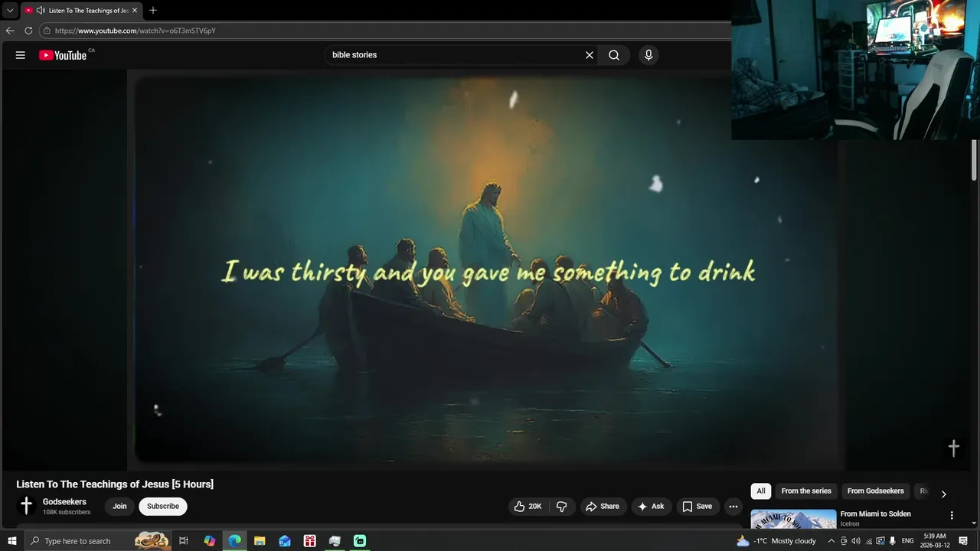Open the YouTube hamburger guide menu
This screenshot has width=980, height=551.
21,55
